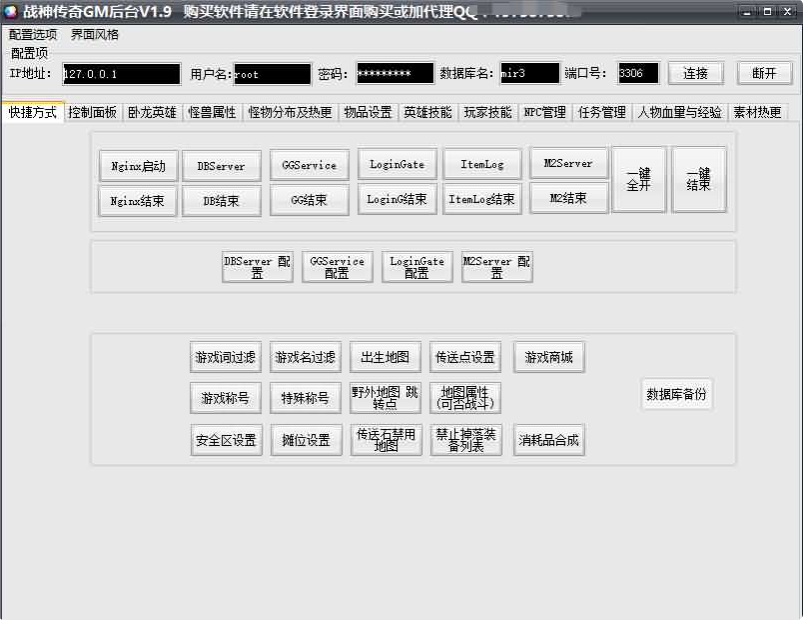The width and height of the screenshot is (804, 620).
Task: Open the 怪兽属性 tab
Action: pyautogui.click(x=212, y=113)
